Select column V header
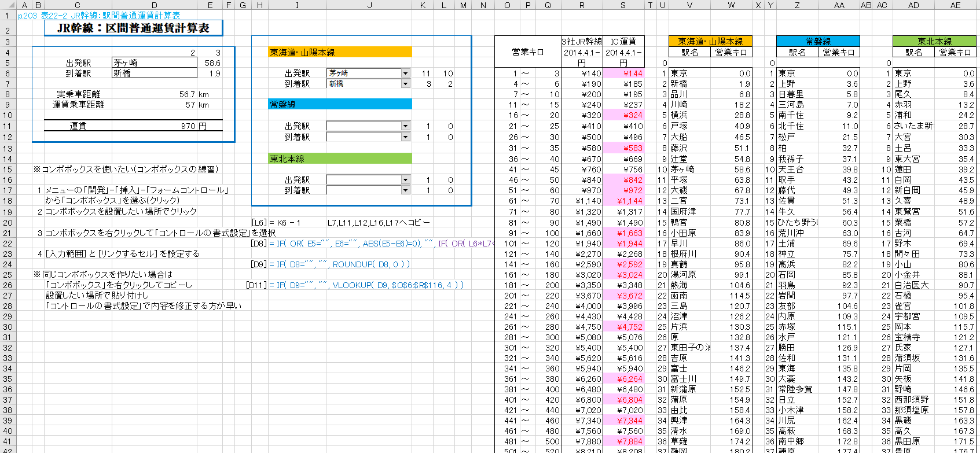Screen dimensions: 980x453 (689, 5)
